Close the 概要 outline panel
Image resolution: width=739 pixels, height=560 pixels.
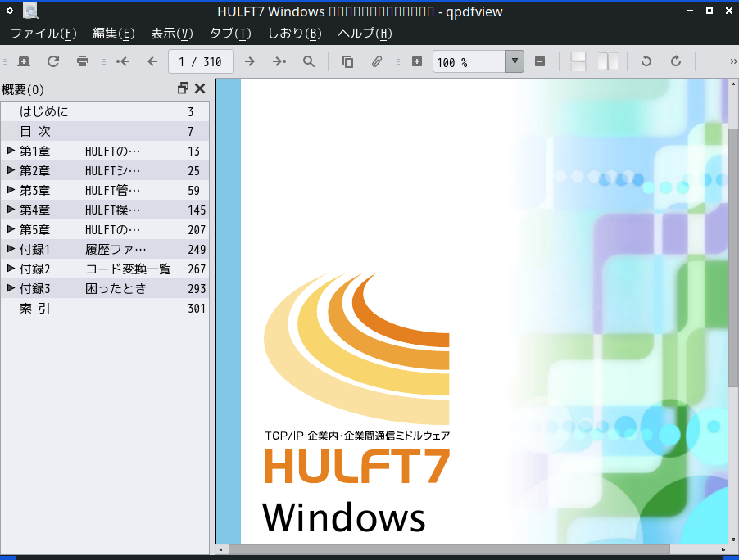pos(200,88)
